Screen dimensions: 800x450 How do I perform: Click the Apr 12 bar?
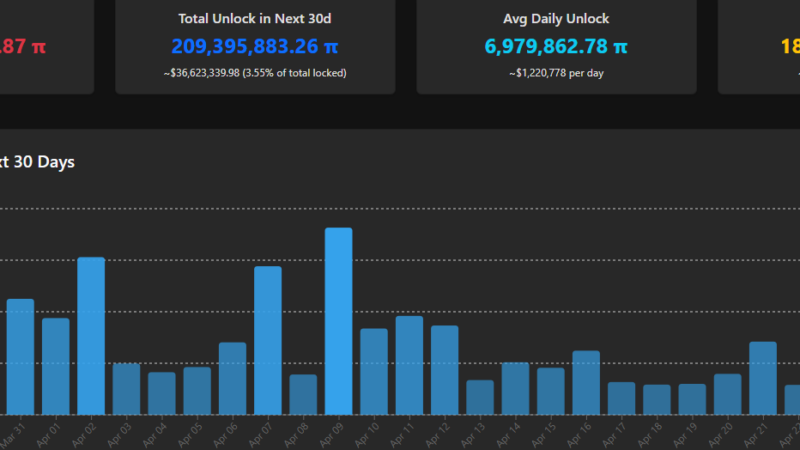[x=444, y=370]
